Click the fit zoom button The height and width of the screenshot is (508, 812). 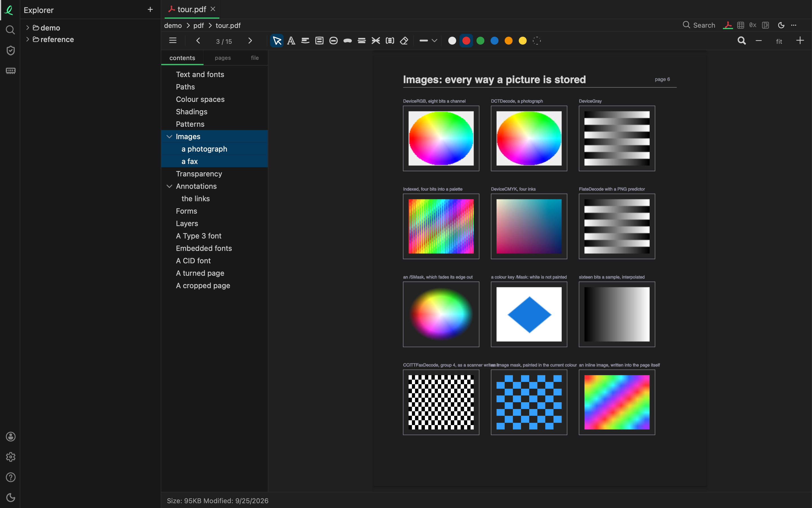pos(779,41)
